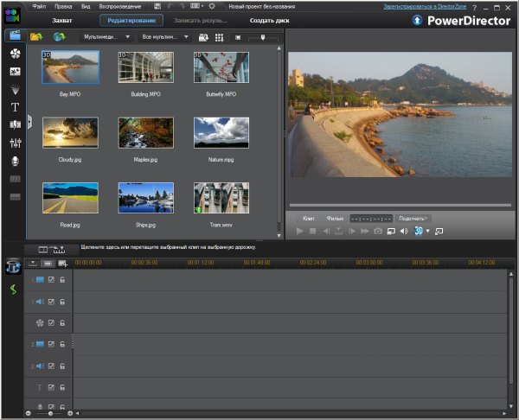Disable video track 1 checkbox
This screenshot has height=420, width=519.
click(x=51, y=279)
